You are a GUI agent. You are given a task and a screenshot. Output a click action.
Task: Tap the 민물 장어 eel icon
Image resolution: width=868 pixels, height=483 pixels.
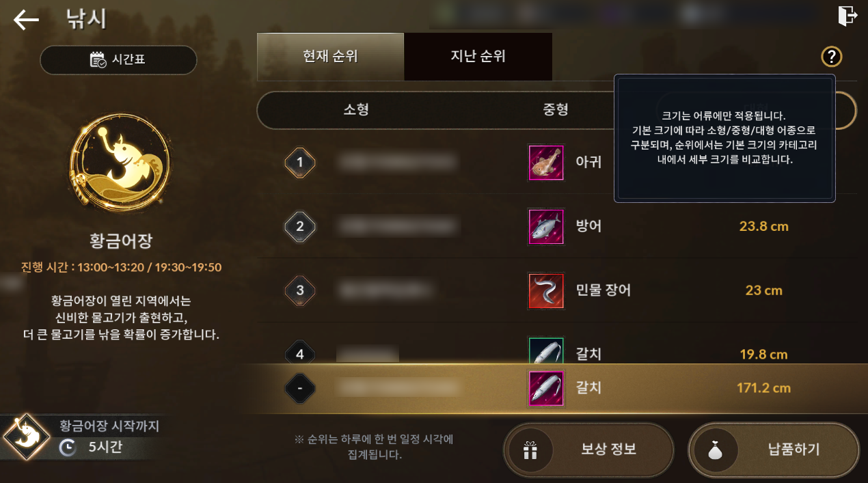point(546,290)
